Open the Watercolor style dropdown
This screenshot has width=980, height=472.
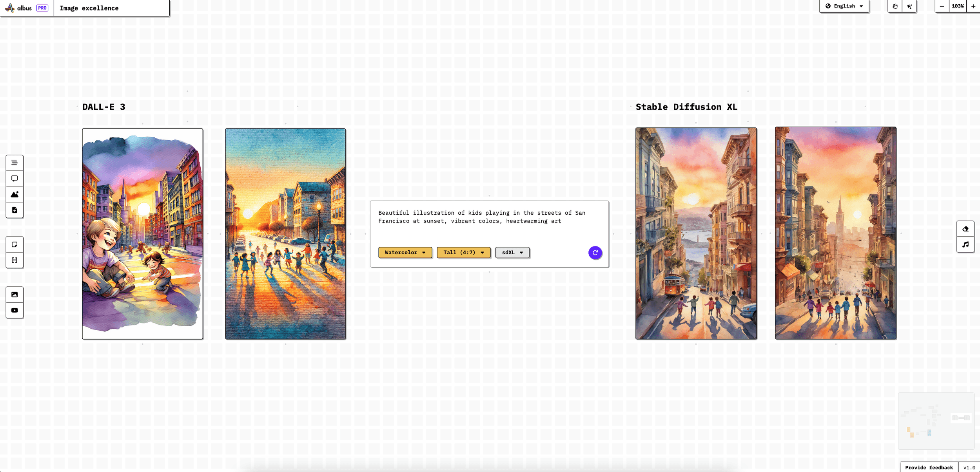coord(405,253)
